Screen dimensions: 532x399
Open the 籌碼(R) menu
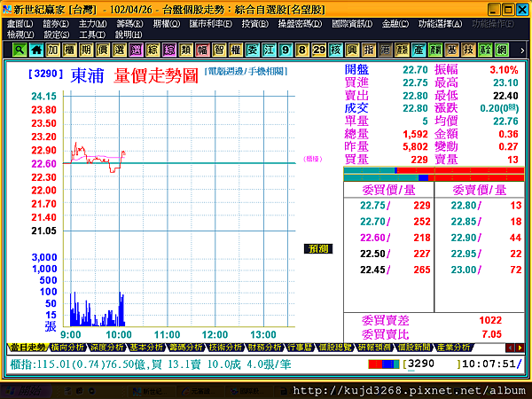[x=130, y=24]
